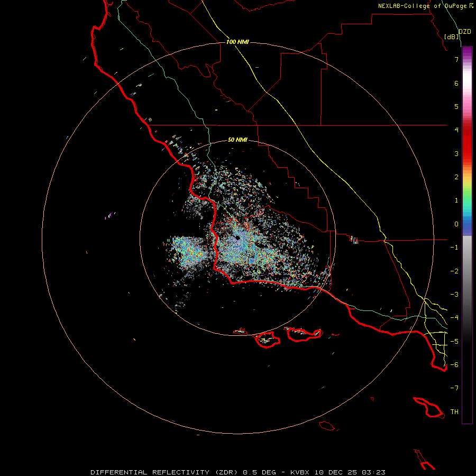Click the "100 NMI" range ring label
This screenshot has width=476, height=476.
237,42
